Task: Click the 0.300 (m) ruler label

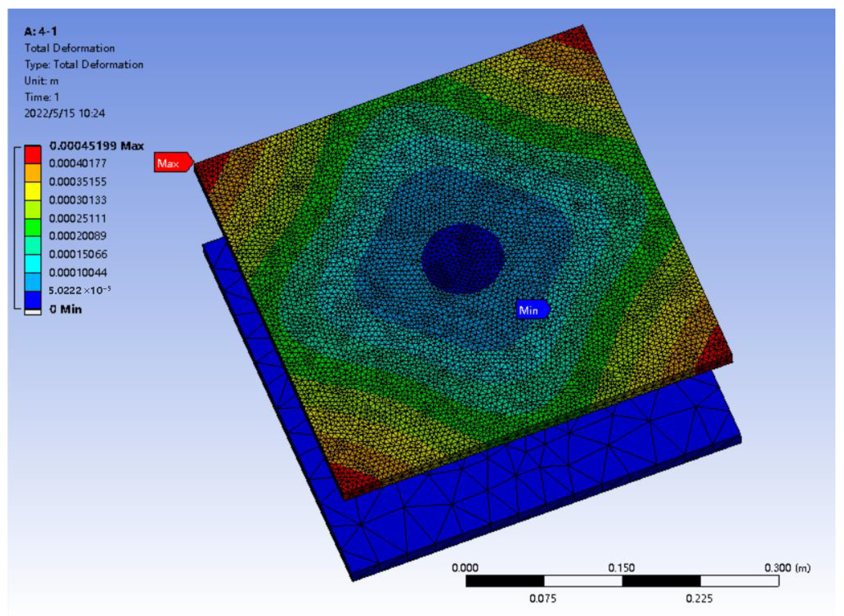Action: 787,568
